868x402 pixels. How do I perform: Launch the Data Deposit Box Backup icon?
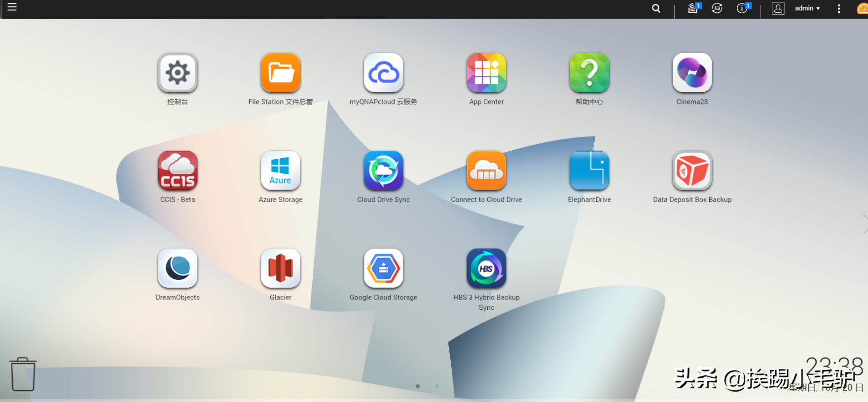coord(692,170)
